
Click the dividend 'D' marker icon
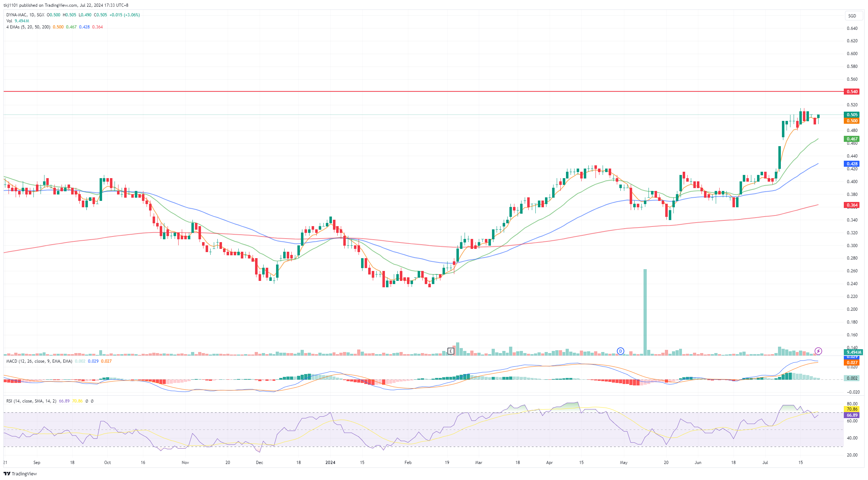(x=620, y=351)
